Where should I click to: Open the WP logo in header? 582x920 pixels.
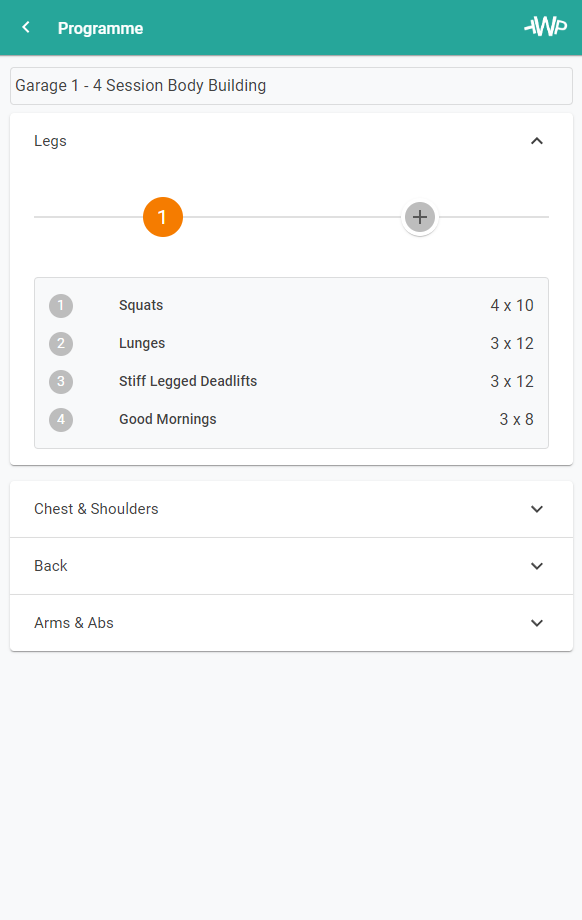[546, 26]
